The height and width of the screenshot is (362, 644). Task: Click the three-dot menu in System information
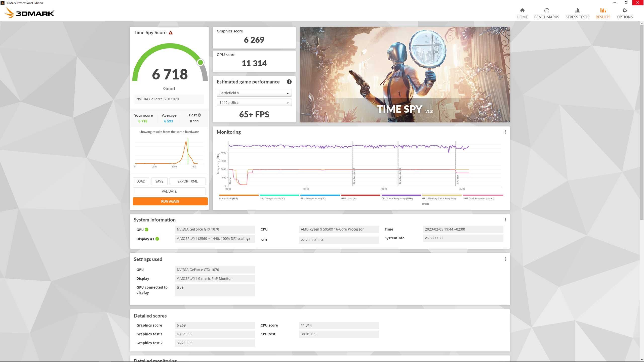pyautogui.click(x=505, y=220)
